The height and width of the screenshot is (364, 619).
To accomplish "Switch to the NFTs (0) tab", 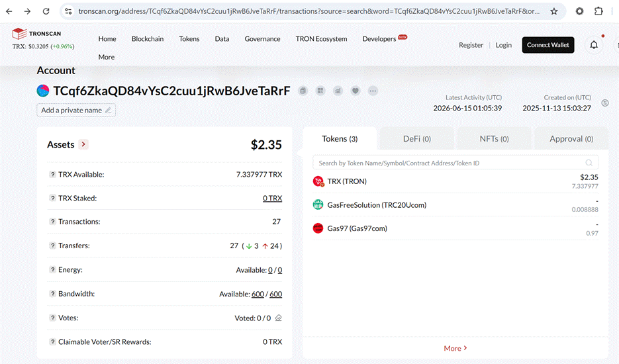I will 495,138.
